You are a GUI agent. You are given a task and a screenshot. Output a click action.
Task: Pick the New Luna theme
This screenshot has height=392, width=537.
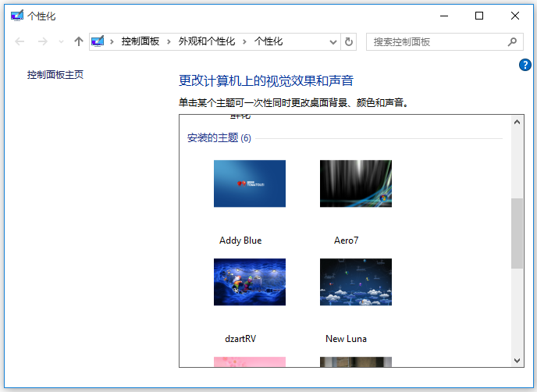click(355, 282)
